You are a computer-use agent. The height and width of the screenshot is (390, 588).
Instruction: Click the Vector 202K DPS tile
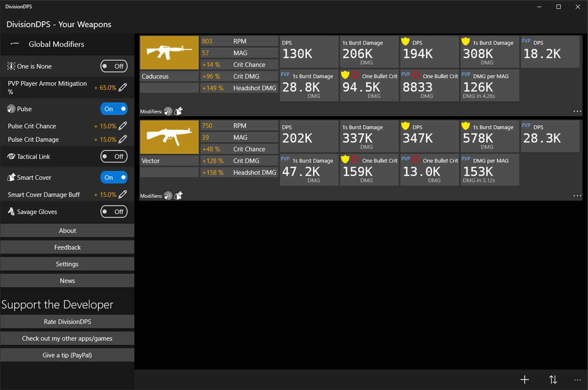[x=309, y=136]
